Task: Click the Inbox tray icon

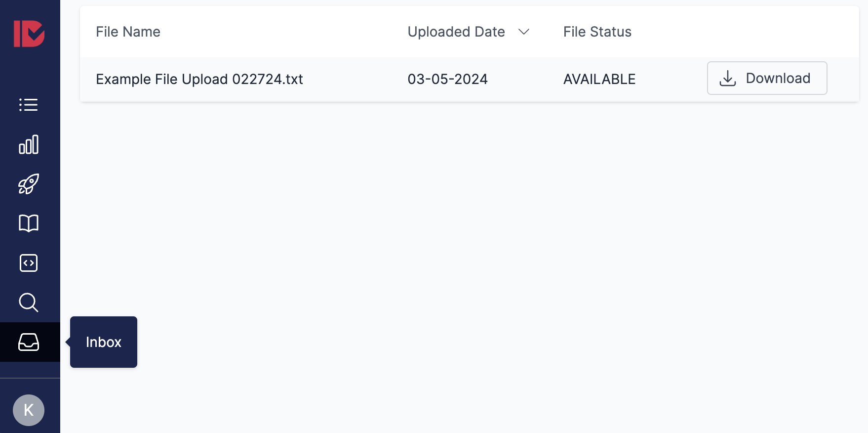Action: (x=29, y=342)
